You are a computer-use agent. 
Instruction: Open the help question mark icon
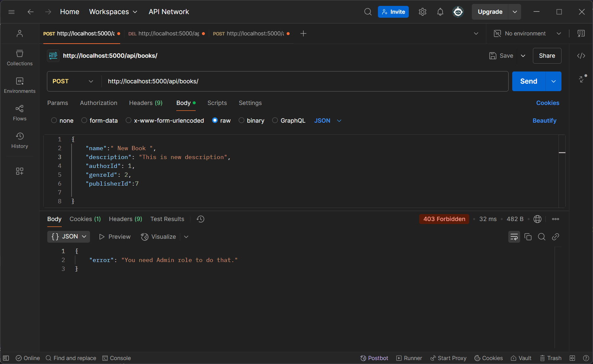[x=586, y=358]
